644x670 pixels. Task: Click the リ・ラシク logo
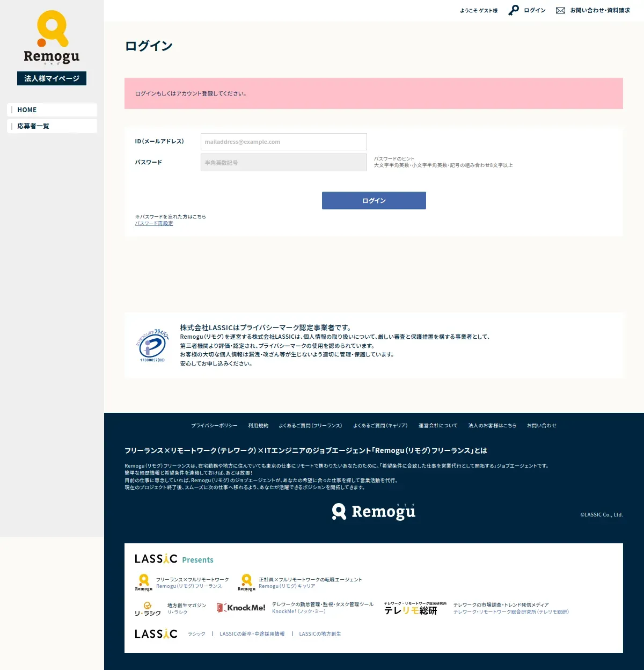point(148,609)
